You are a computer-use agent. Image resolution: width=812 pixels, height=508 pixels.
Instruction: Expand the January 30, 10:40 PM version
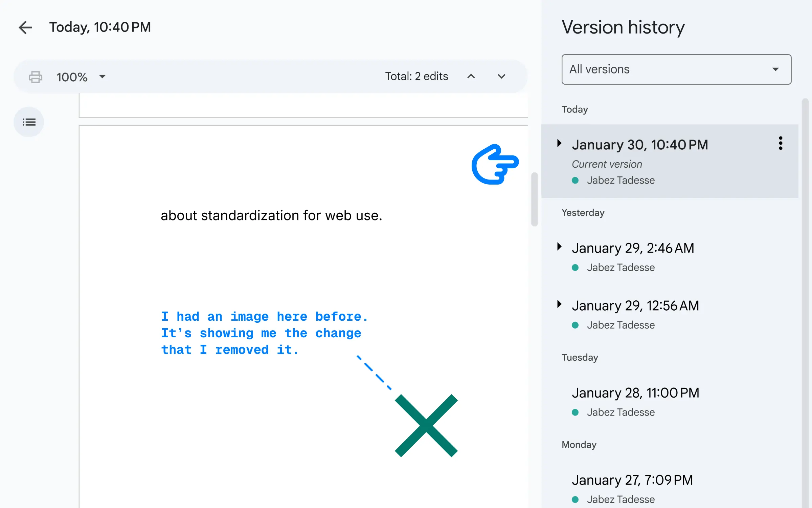tap(560, 143)
